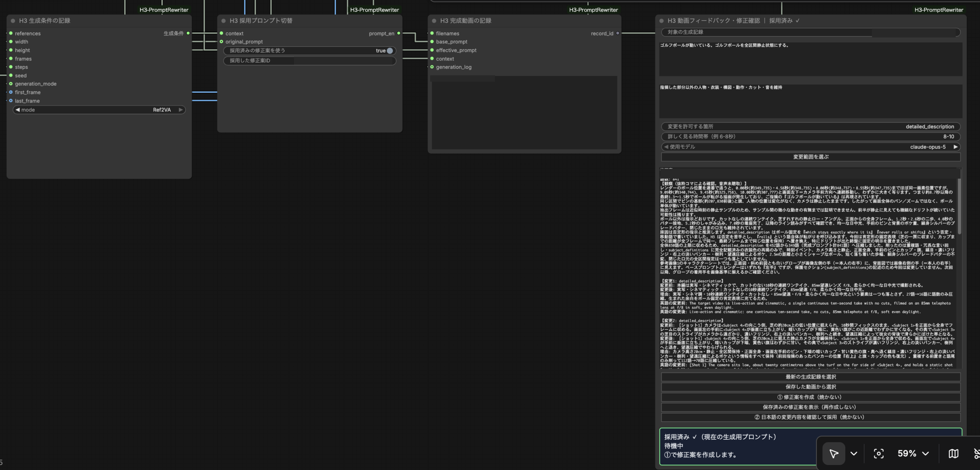Click the effective_prompt input socket
This screenshot has height=470, width=980.
[x=432, y=50]
